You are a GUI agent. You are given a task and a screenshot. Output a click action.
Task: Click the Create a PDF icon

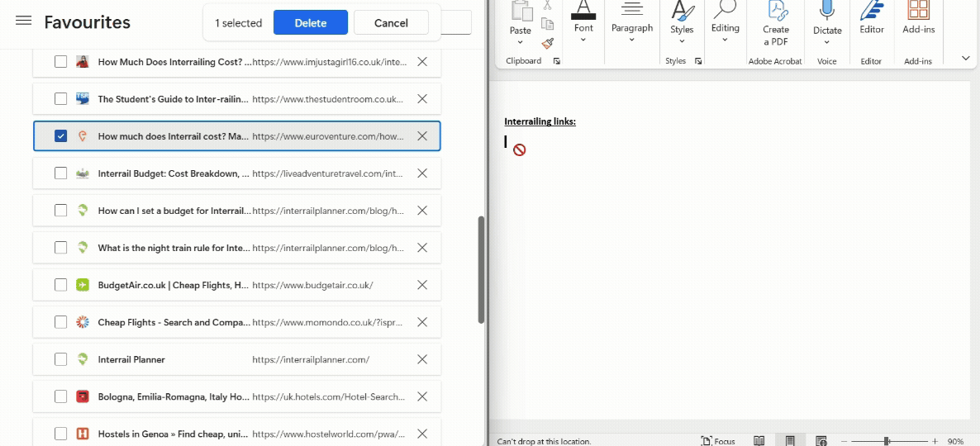click(x=776, y=10)
